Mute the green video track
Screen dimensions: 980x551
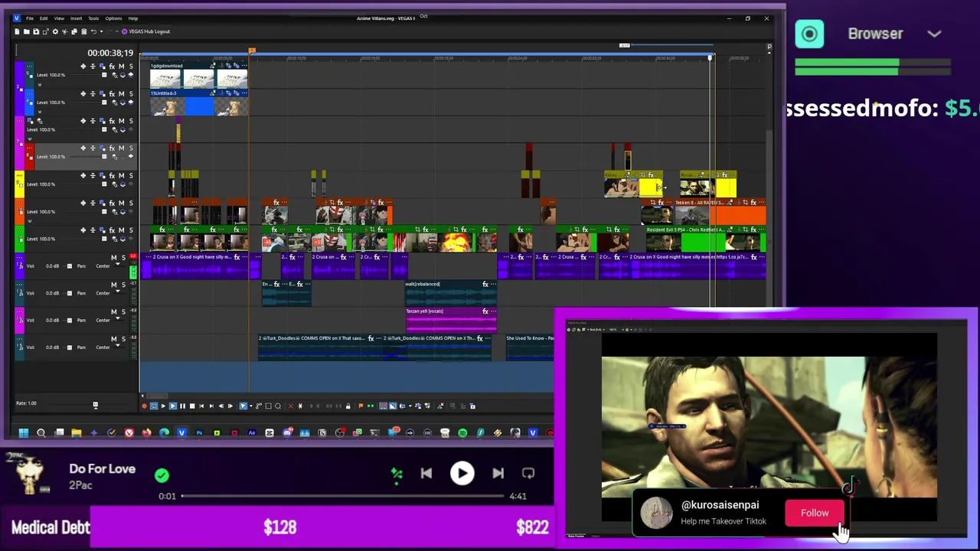tap(121, 230)
